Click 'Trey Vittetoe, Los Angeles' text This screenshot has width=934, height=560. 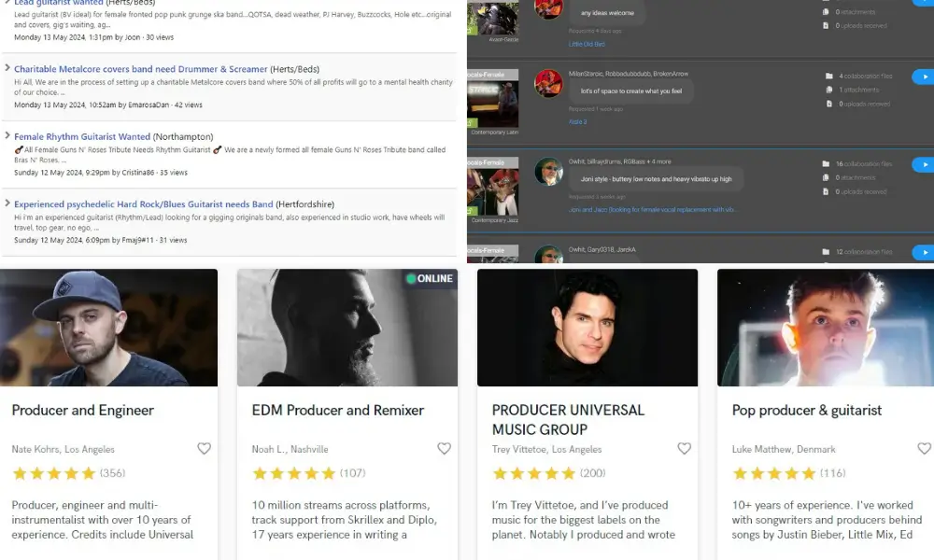[x=546, y=449]
